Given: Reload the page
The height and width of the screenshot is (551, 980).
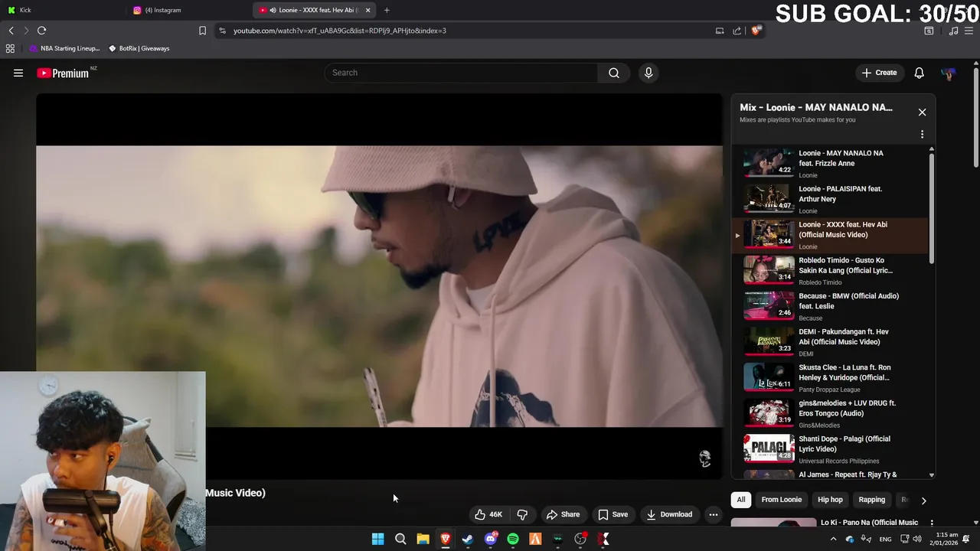Looking at the screenshot, I should point(41,31).
